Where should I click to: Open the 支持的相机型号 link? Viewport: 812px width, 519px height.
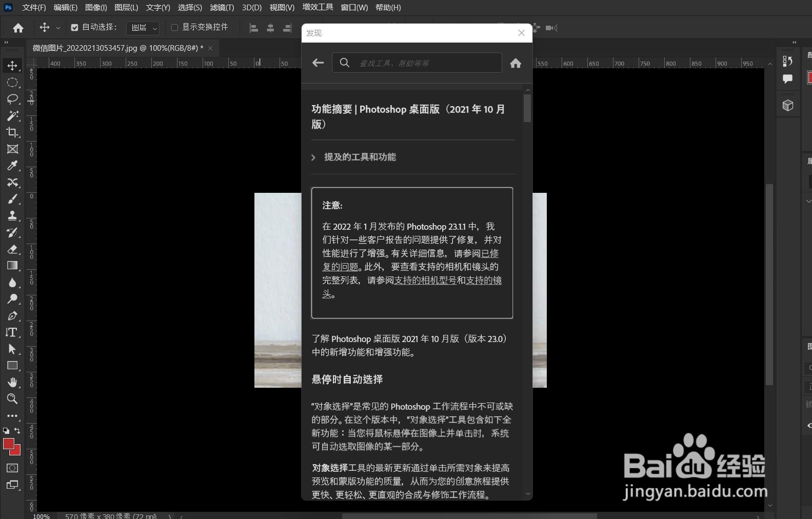(x=425, y=280)
